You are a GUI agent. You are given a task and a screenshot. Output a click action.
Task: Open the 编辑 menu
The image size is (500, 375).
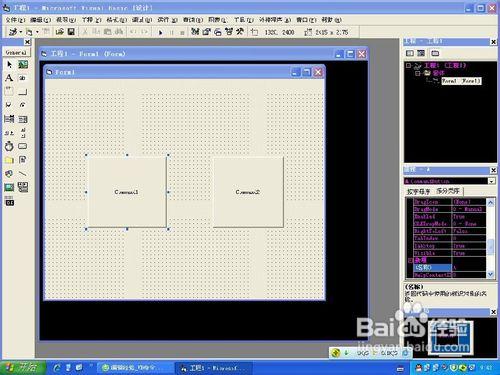[x=41, y=20]
